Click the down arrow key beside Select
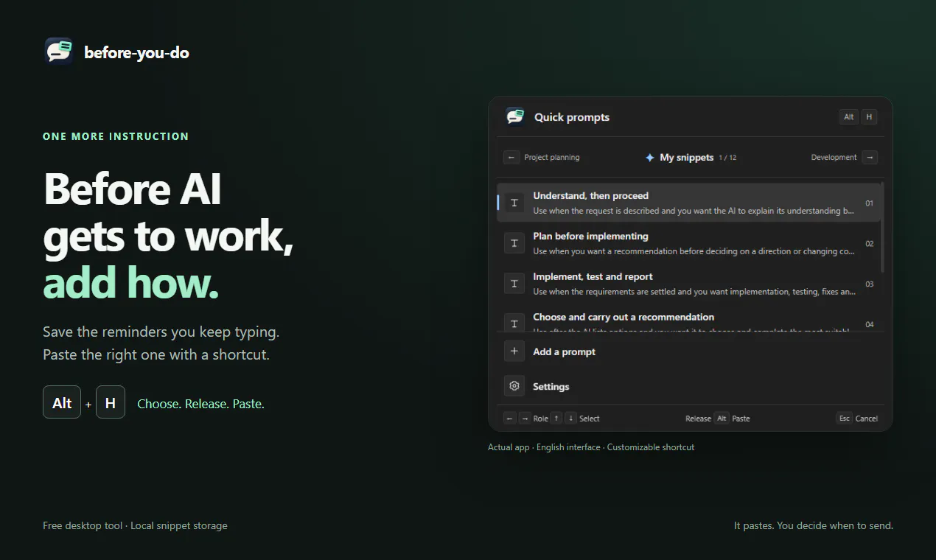Screen dimensions: 936x560 570,419
